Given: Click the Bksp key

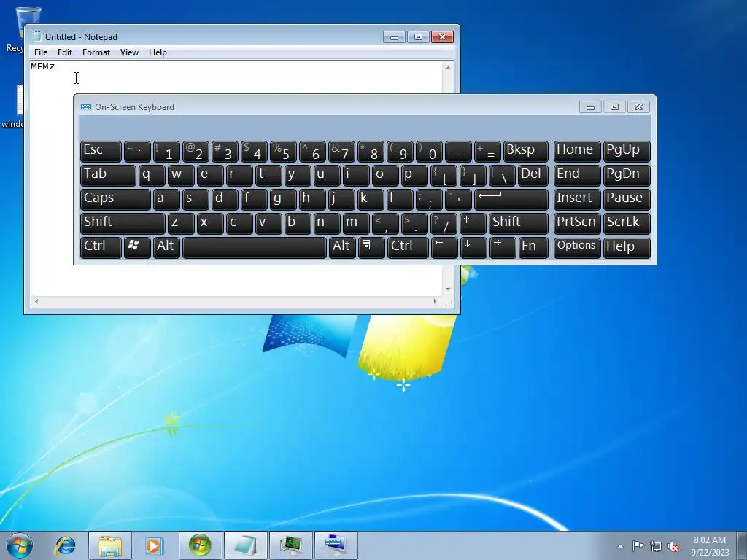Looking at the screenshot, I should [x=525, y=151].
